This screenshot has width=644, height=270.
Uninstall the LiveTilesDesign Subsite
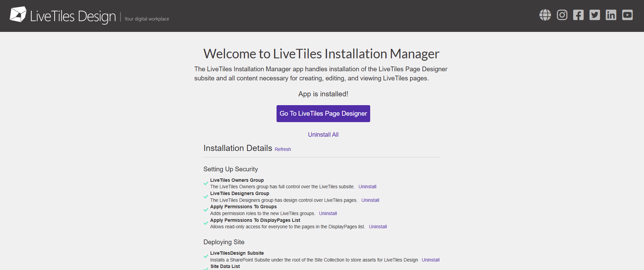pyautogui.click(x=431, y=260)
